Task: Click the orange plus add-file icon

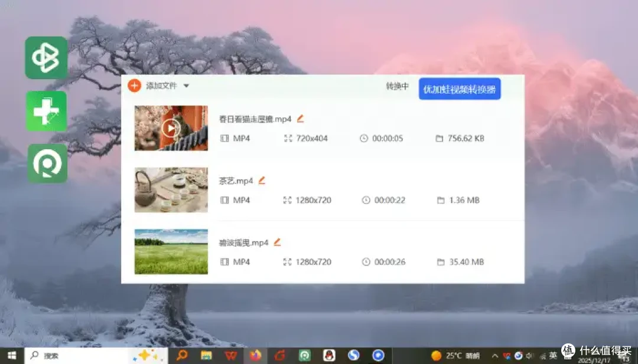Action: 134,86
